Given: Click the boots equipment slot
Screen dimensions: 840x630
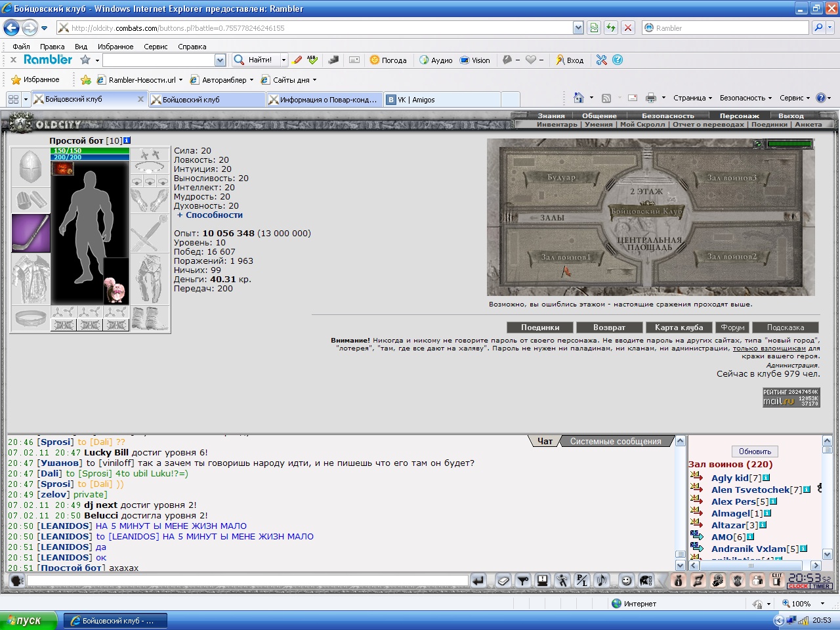Looking at the screenshot, I should tap(150, 319).
